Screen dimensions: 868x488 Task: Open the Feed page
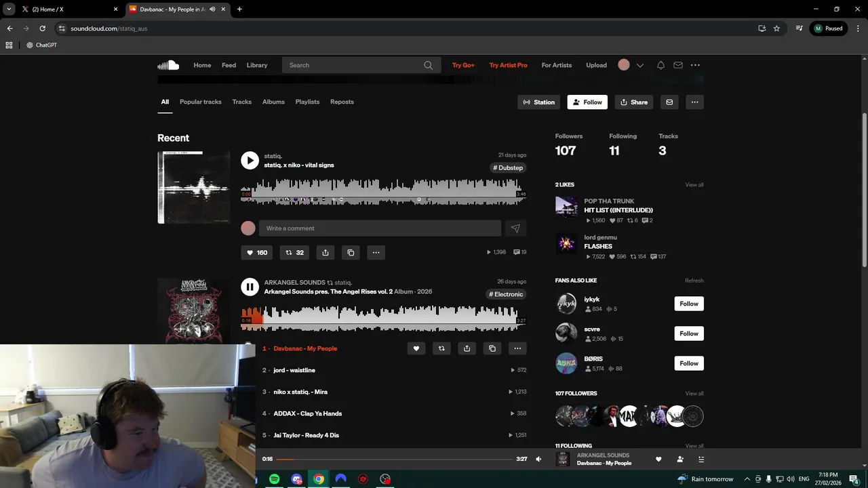(229, 65)
